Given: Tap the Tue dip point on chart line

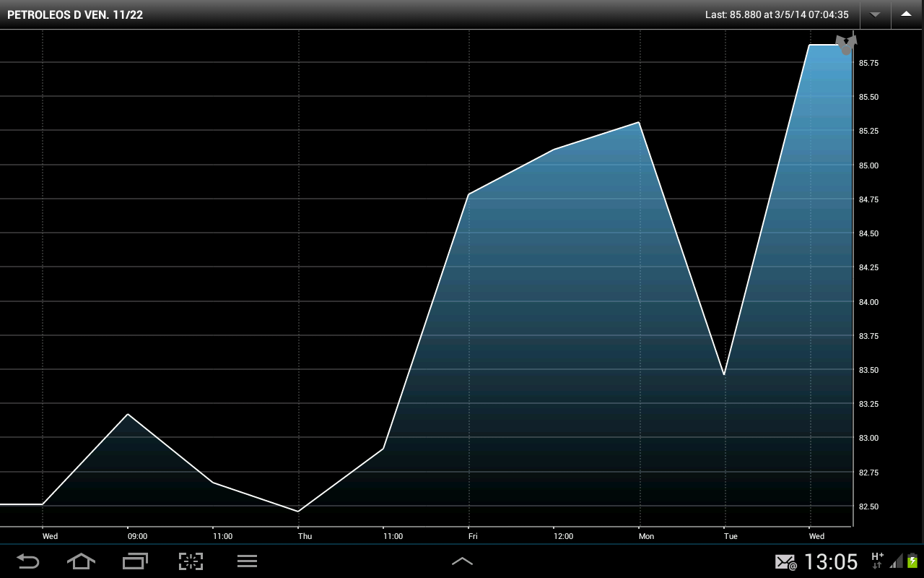Looking at the screenshot, I should [724, 374].
